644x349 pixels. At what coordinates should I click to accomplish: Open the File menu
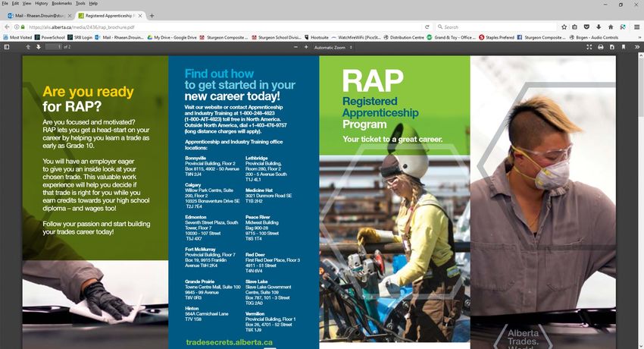click(5, 3)
